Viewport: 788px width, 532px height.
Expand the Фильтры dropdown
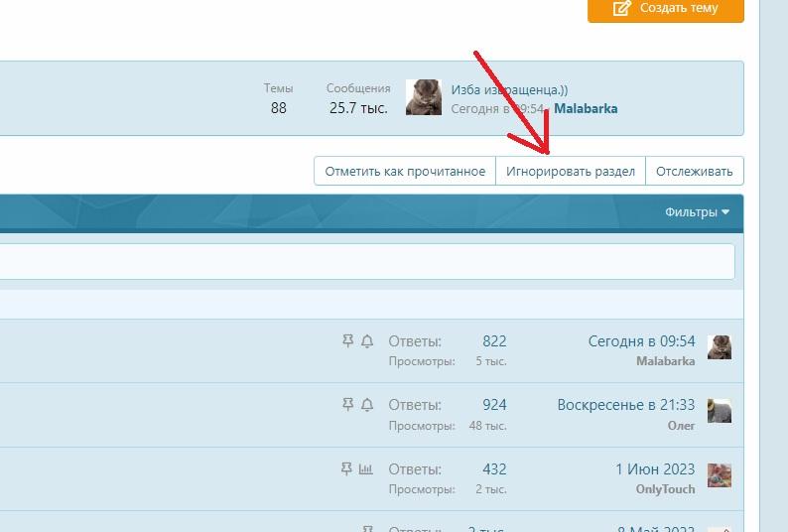(x=697, y=212)
